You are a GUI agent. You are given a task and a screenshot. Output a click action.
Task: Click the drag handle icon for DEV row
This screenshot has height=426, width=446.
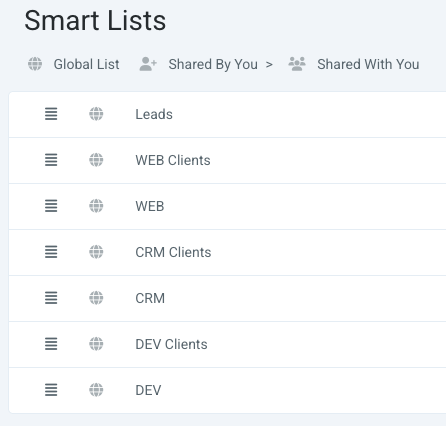point(51,390)
